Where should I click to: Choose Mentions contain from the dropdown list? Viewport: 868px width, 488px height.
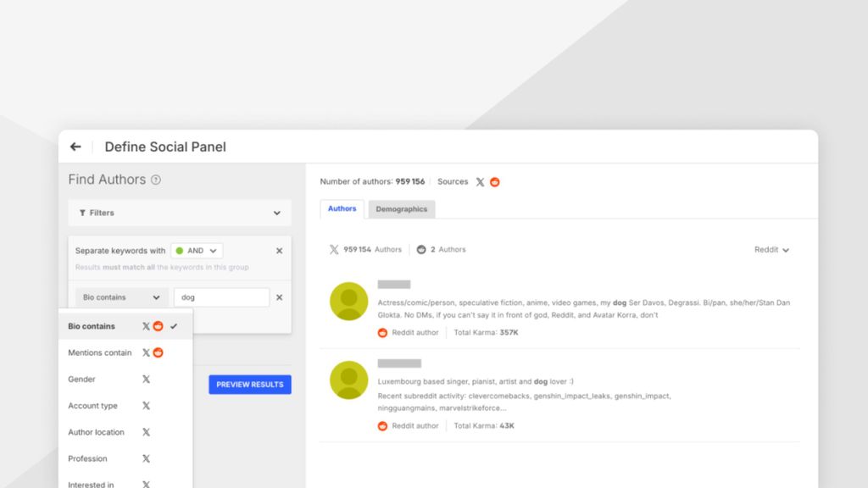click(x=100, y=352)
